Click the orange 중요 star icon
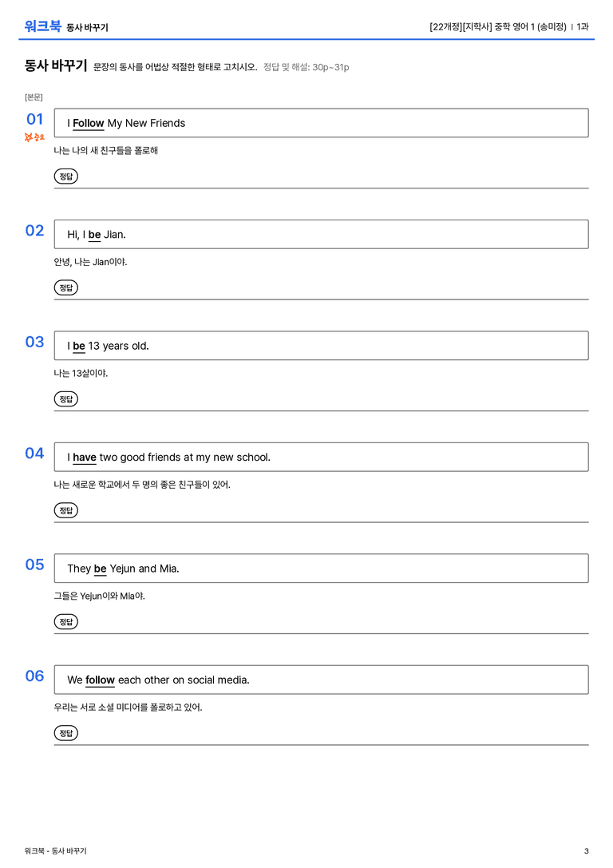Image resolution: width=613 pixels, height=868 pixels. [x=34, y=137]
